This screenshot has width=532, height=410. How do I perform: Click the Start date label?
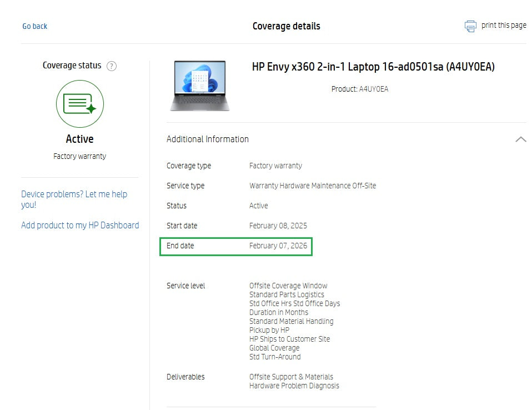point(182,226)
